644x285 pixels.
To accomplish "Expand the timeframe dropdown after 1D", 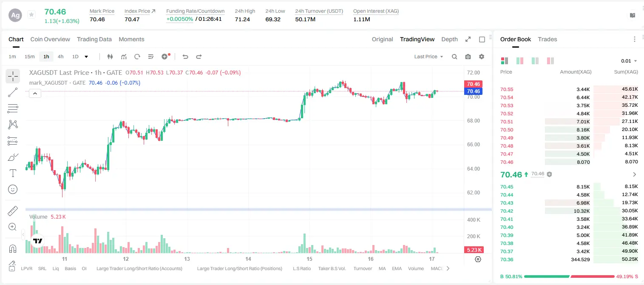I will [x=86, y=57].
